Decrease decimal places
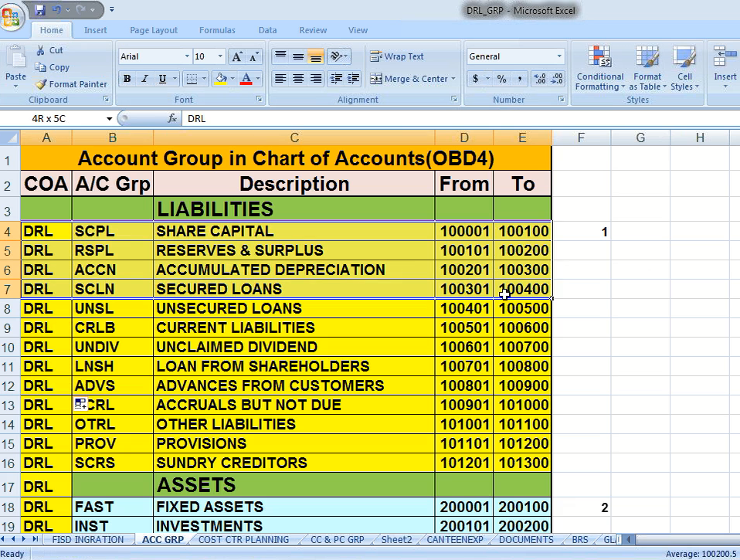 (558, 79)
